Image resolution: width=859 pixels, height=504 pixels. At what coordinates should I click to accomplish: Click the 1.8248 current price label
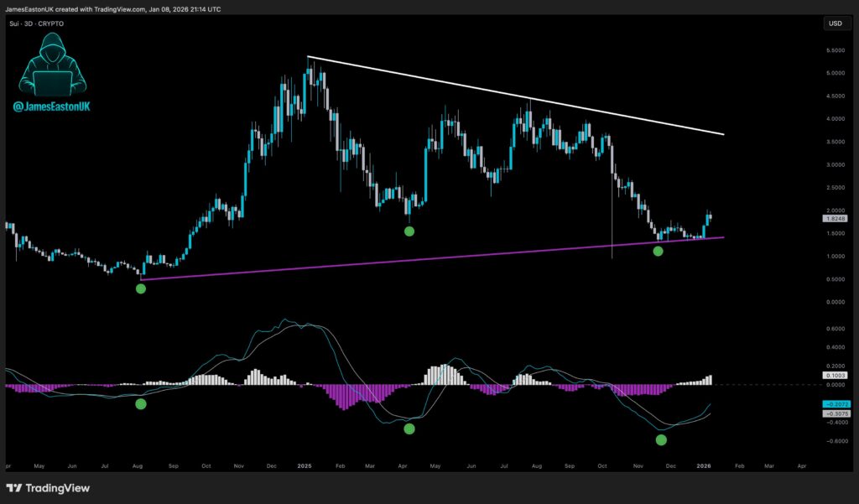(836, 217)
